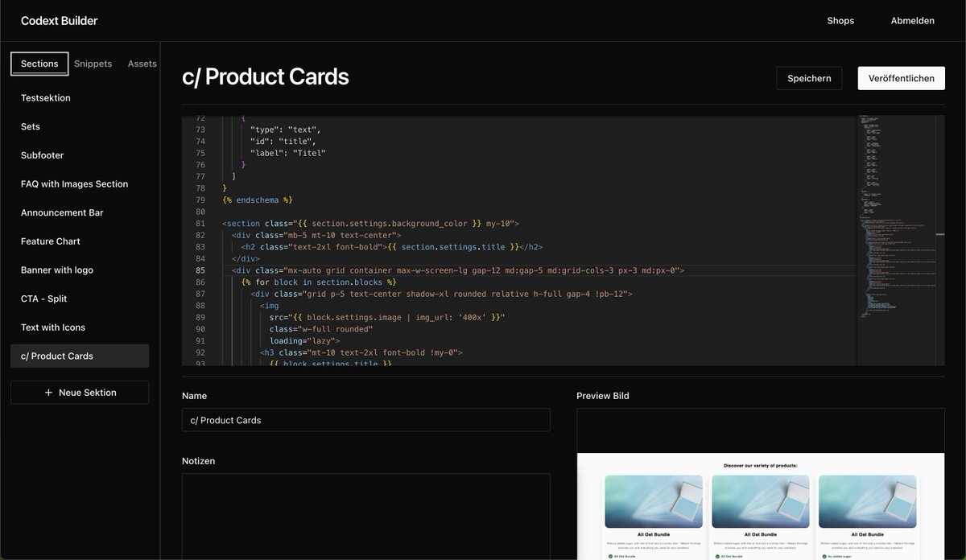This screenshot has height=560, width=966.
Task: Click the plus icon beside Neue Sektion
Action: (48, 393)
